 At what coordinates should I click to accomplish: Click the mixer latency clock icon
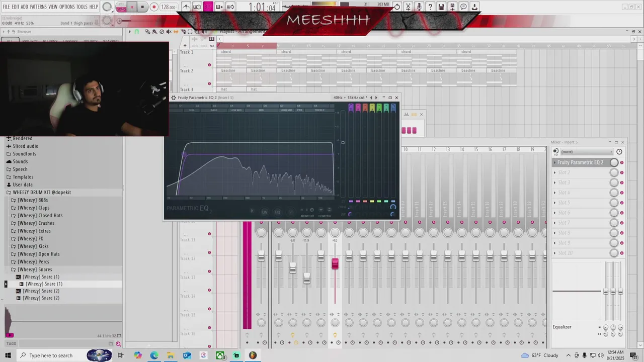[619, 151]
